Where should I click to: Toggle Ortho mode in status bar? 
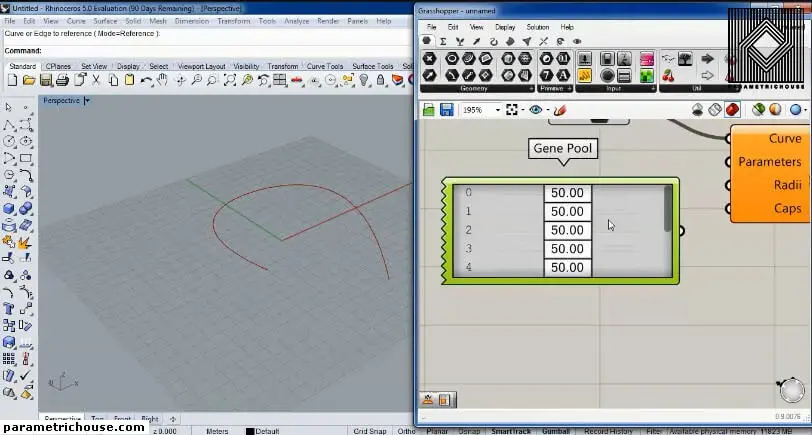[406, 431]
